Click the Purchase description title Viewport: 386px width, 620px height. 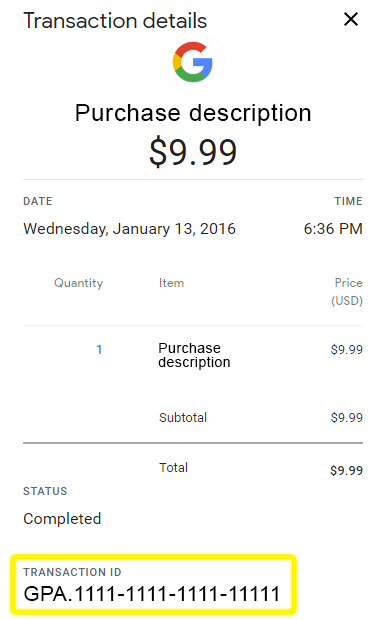pos(193,113)
